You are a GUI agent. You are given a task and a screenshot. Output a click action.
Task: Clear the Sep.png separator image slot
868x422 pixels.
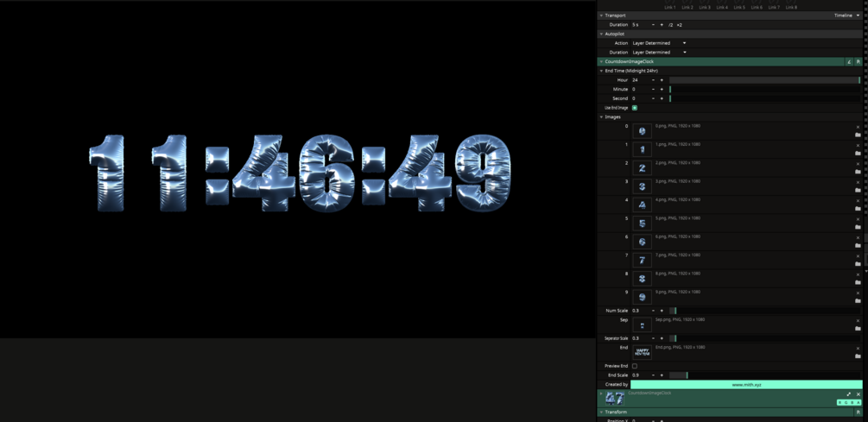coord(858,321)
